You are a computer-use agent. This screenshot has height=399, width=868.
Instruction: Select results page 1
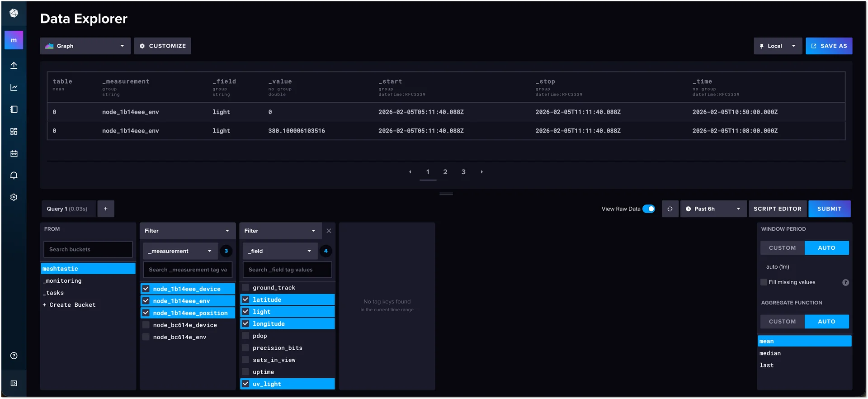point(428,172)
